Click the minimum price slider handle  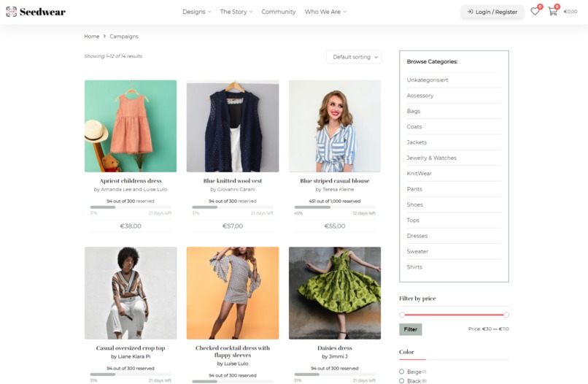coord(402,315)
